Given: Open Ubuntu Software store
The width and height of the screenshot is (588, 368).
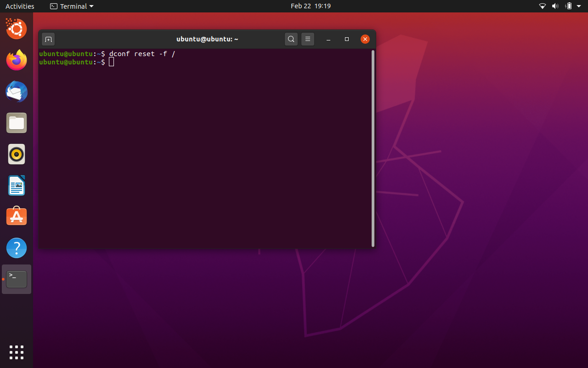Looking at the screenshot, I should pyautogui.click(x=17, y=217).
